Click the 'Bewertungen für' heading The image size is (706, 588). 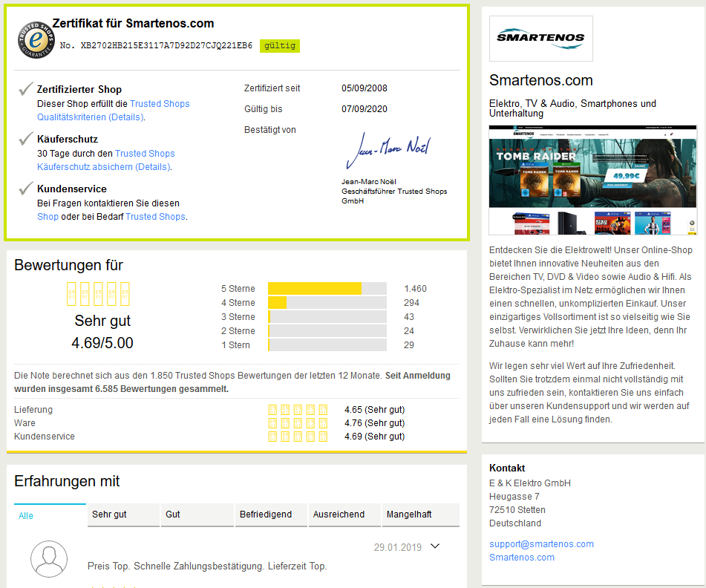[68, 265]
